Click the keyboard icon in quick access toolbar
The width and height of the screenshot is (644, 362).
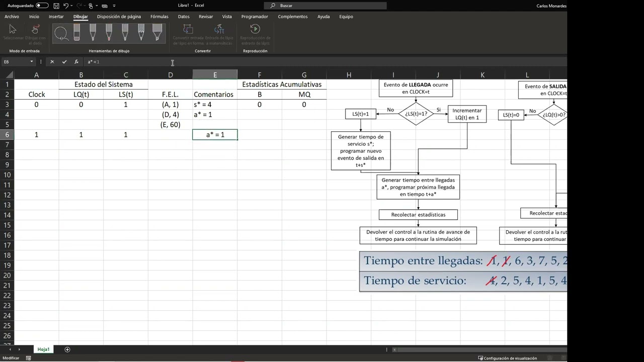point(105,6)
